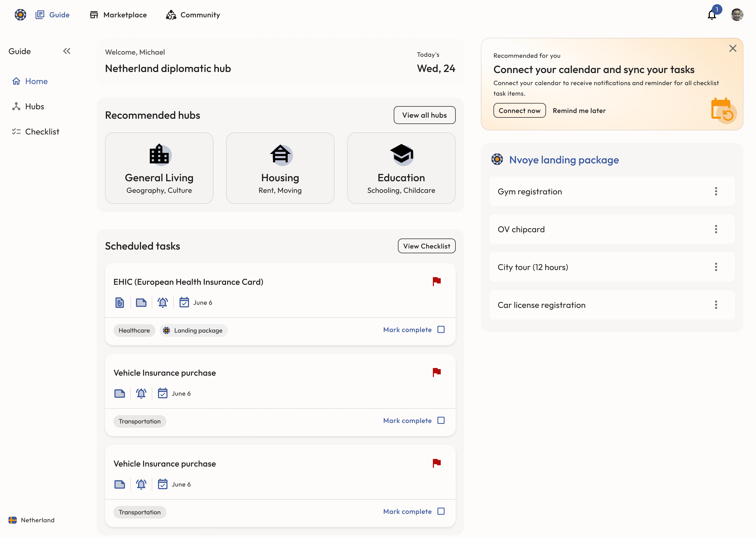
Task: Click the Hubs sidebar icon
Action: (x=16, y=106)
